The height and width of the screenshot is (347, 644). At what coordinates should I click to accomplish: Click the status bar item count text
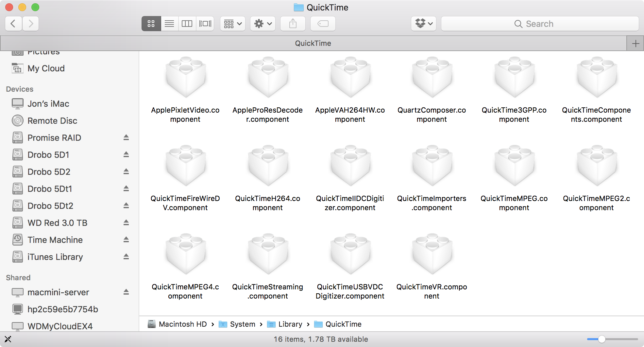point(321,339)
